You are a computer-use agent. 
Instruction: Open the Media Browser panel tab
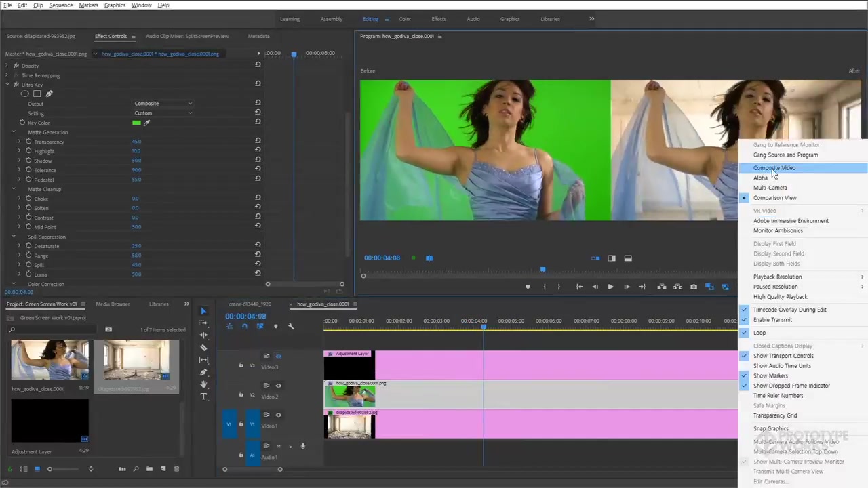[x=113, y=304]
